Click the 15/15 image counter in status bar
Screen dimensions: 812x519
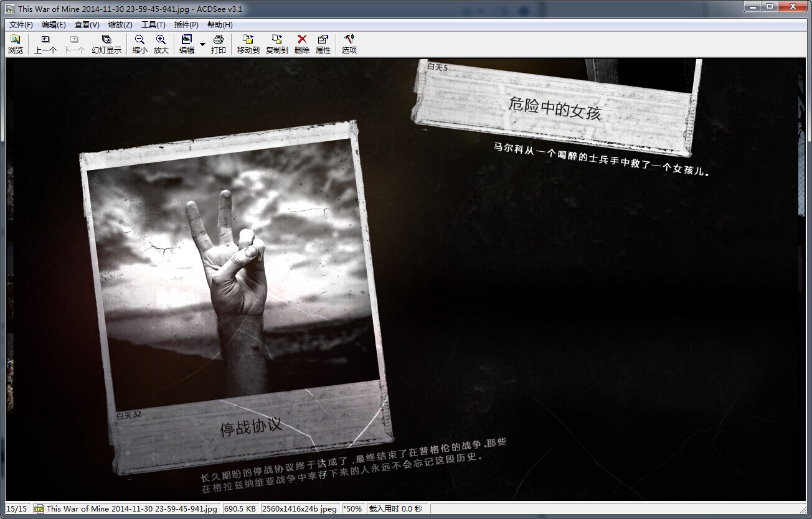pos(17,508)
